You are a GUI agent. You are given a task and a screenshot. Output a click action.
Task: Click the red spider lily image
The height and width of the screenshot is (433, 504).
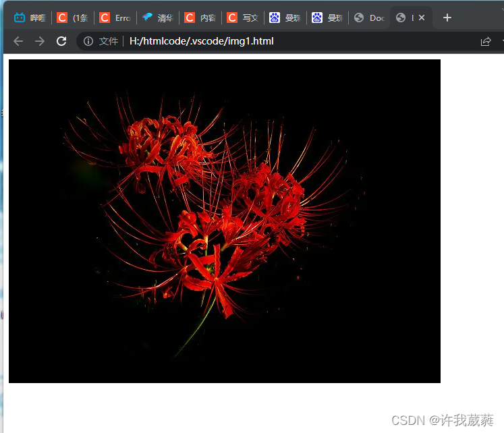[x=225, y=221]
